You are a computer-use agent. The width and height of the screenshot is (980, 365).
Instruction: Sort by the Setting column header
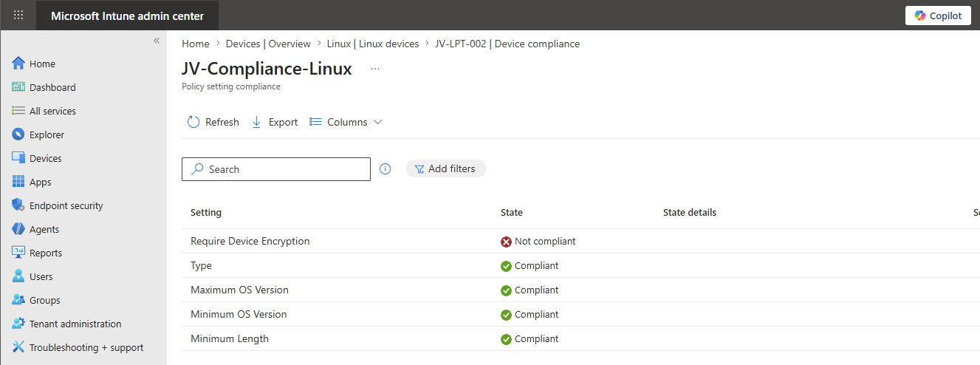coord(206,212)
